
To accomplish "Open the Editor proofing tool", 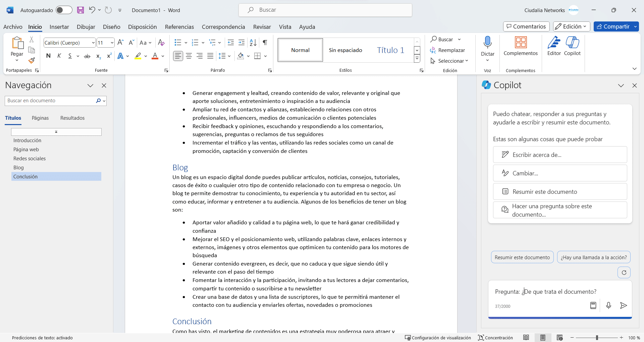I will click(x=554, y=46).
